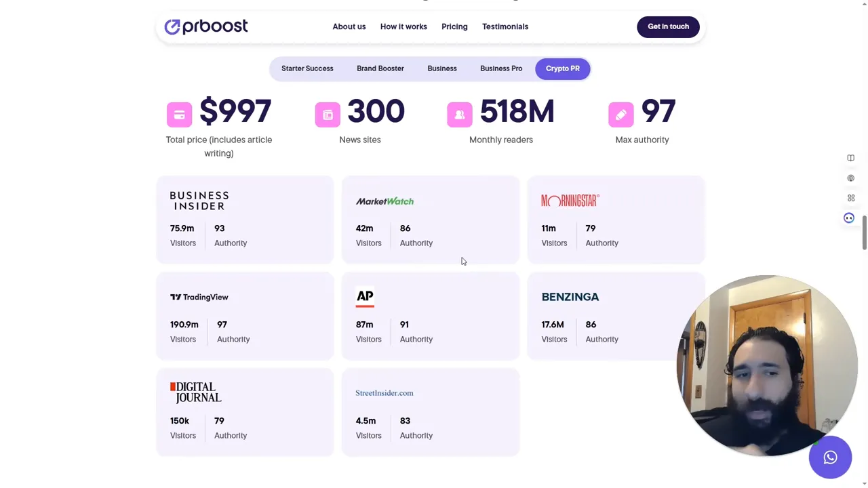Viewport: 868px width, 488px height.
Task: Select the Brand Booster plan tab
Action: [x=380, y=68]
